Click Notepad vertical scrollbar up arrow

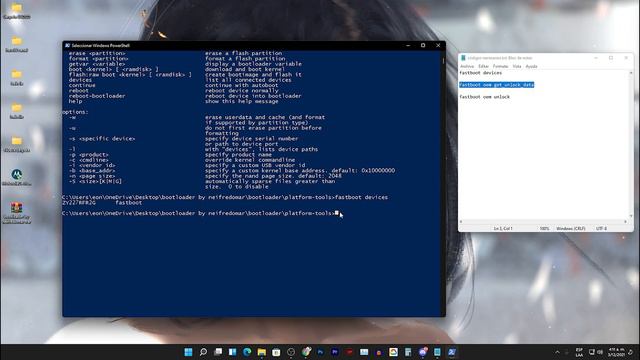click(x=631, y=73)
